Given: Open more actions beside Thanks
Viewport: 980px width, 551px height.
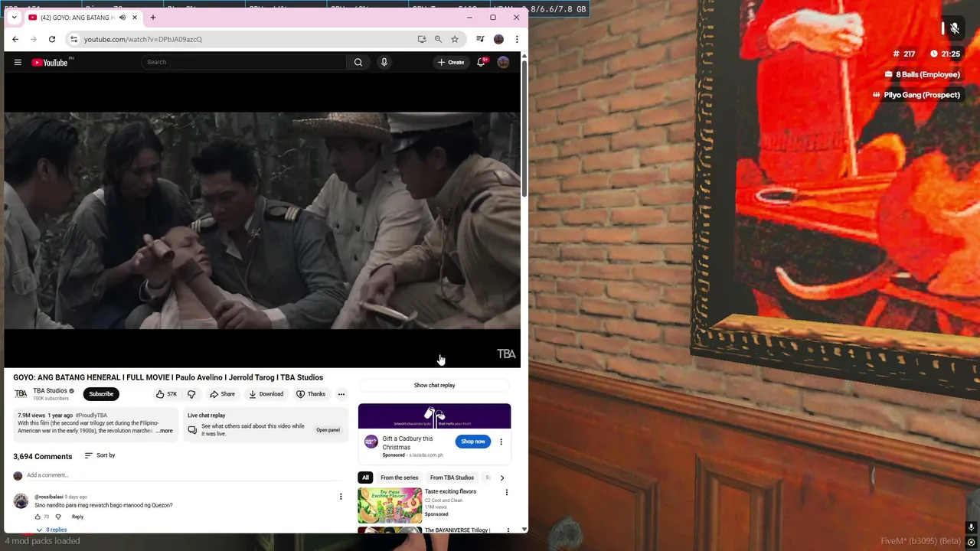Looking at the screenshot, I should coord(341,394).
